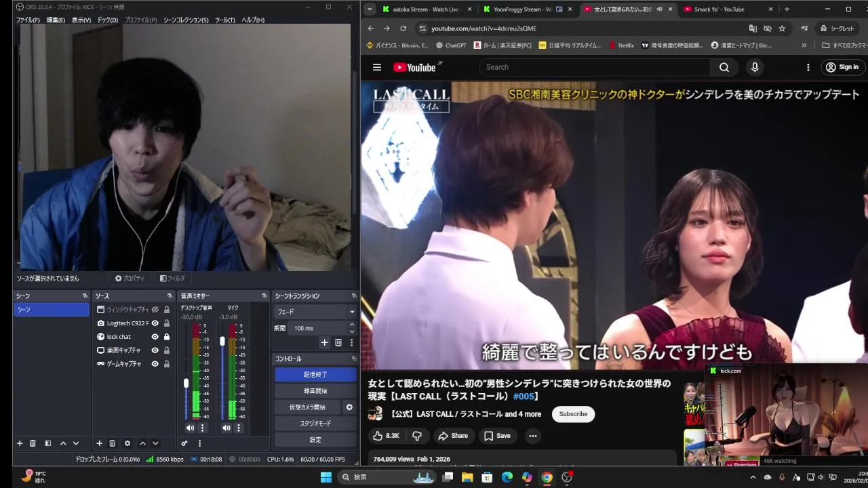
Task: Start virtual camera with 仮想カメラ開始
Action: coord(307,407)
